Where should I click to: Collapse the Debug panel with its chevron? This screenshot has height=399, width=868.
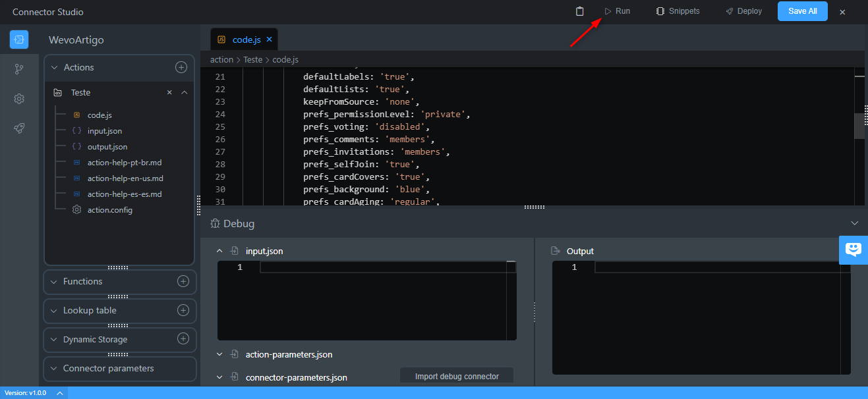click(854, 223)
